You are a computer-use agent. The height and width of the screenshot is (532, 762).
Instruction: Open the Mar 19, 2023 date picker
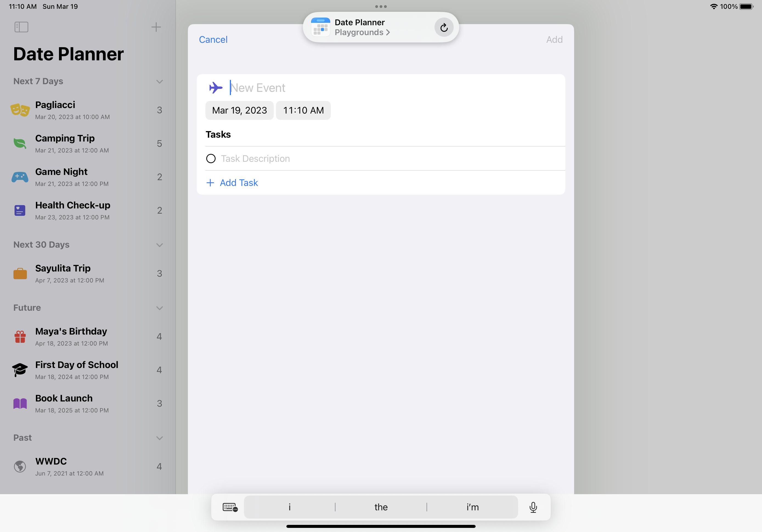click(x=239, y=110)
